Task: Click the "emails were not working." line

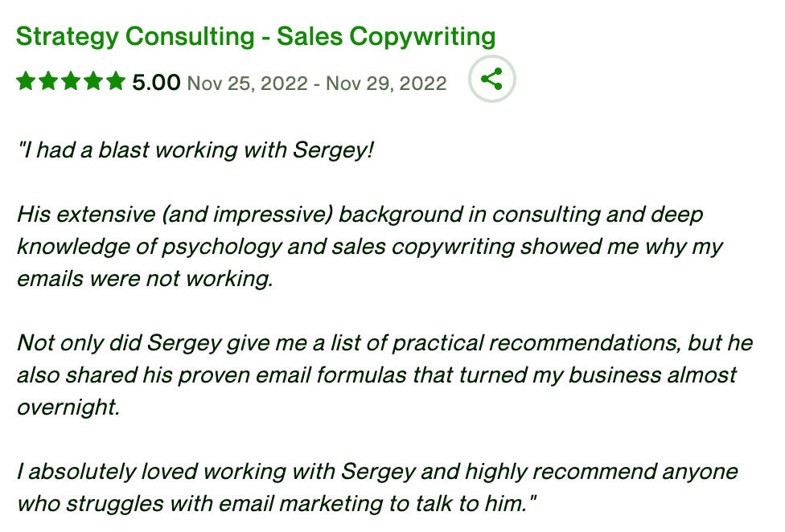Action: click(146, 279)
